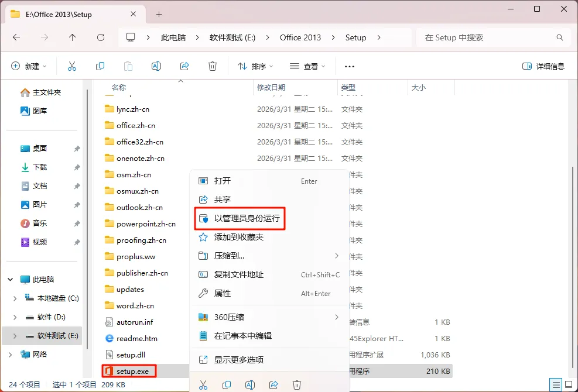Image resolution: width=578 pixels, height=392 pixels.
Task: Click Rename icon at context menu bottom
Action: click(250, 385)
